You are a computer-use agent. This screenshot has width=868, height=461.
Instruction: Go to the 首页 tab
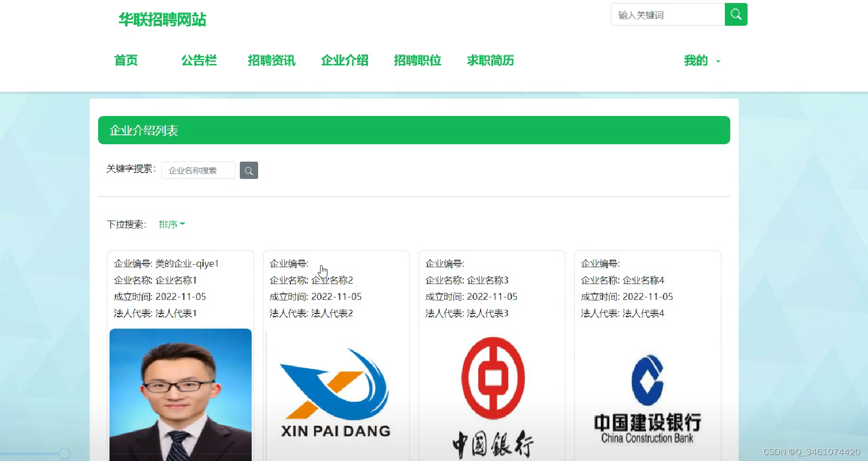[x=126, y=60]
